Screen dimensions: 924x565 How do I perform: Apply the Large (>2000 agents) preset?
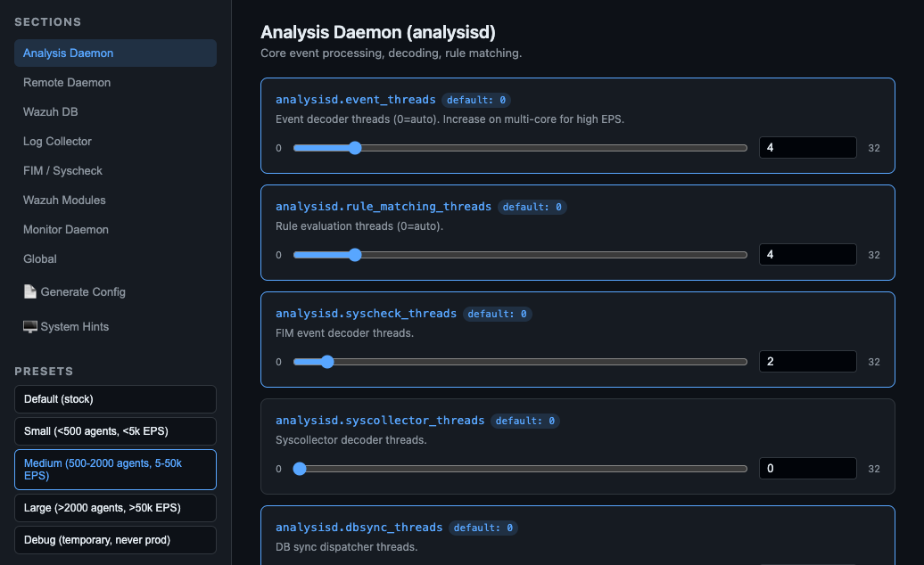tap(116, 508)
